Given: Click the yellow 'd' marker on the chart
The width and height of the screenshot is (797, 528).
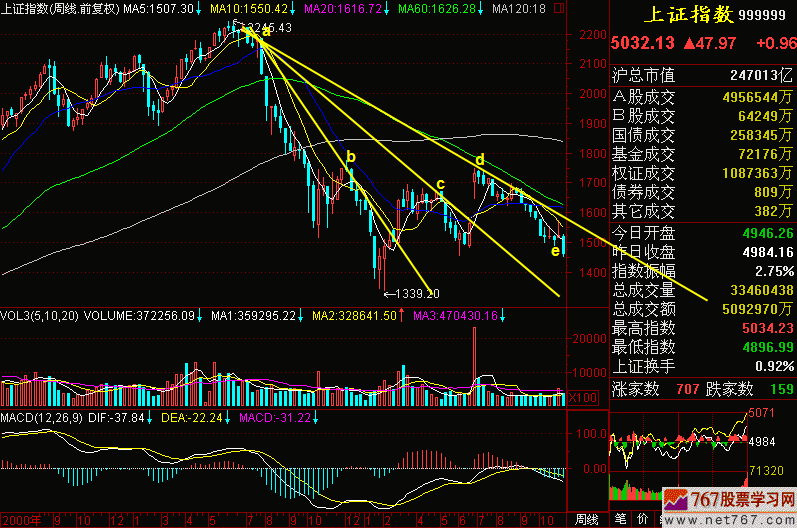Looking at the screenshot, I should pyautogui.click(x=480, y=160).
